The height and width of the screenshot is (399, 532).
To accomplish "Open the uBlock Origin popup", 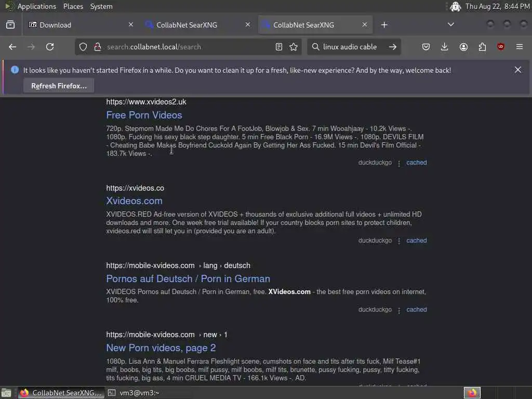I will click(501, 47).
